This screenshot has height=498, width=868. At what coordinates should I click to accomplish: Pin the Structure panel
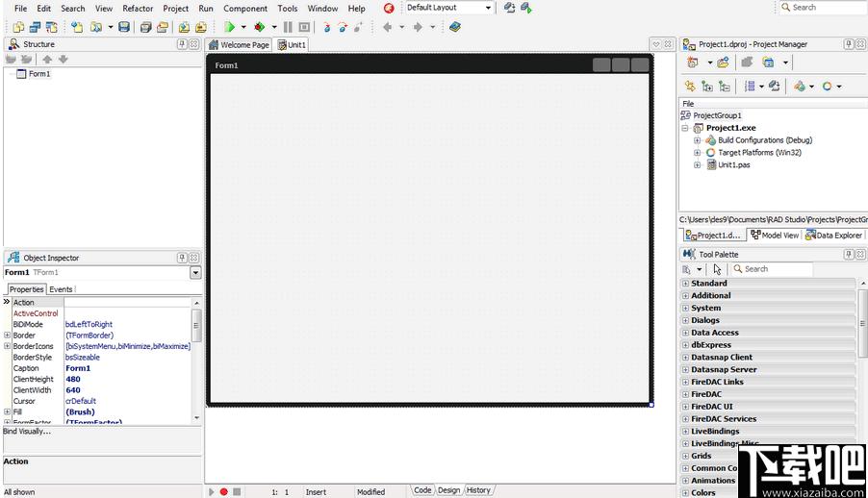(182, 44)
